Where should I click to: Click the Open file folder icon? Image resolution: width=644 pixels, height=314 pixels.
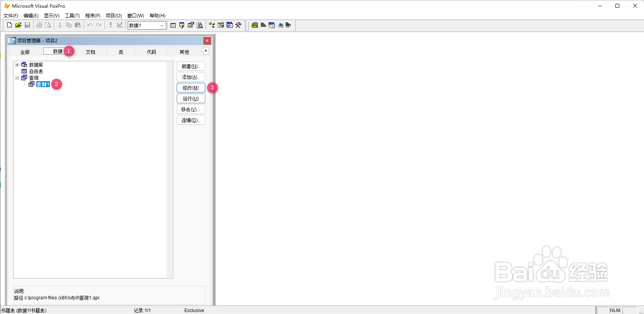click(x=18, y=25)
